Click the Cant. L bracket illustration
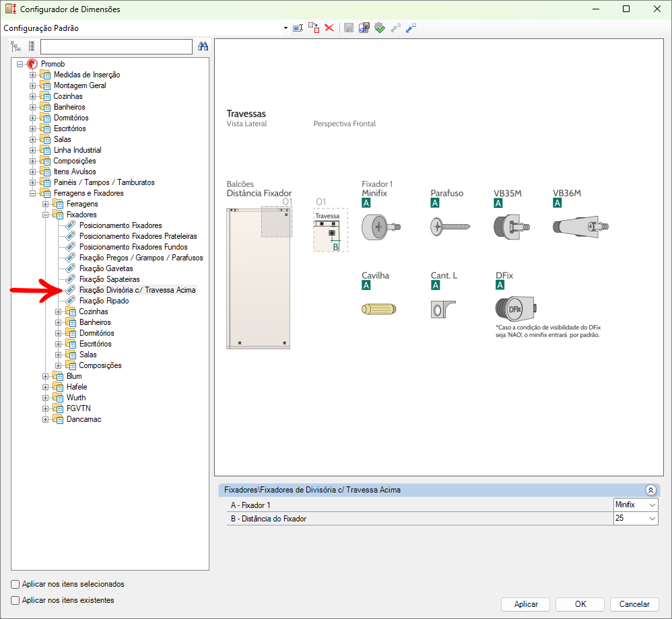672x619 pixels. tap(443, 309)
